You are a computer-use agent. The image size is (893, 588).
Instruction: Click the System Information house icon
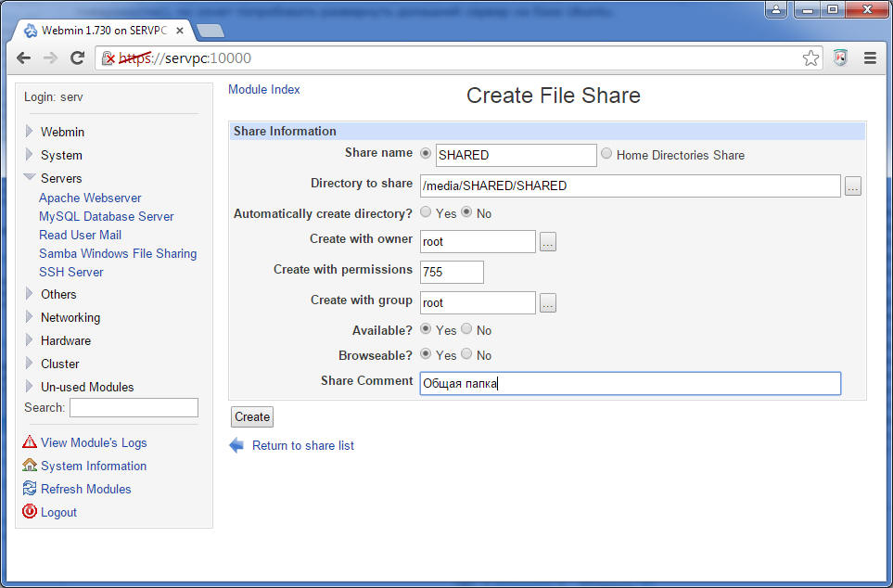[x=30, y=466]
